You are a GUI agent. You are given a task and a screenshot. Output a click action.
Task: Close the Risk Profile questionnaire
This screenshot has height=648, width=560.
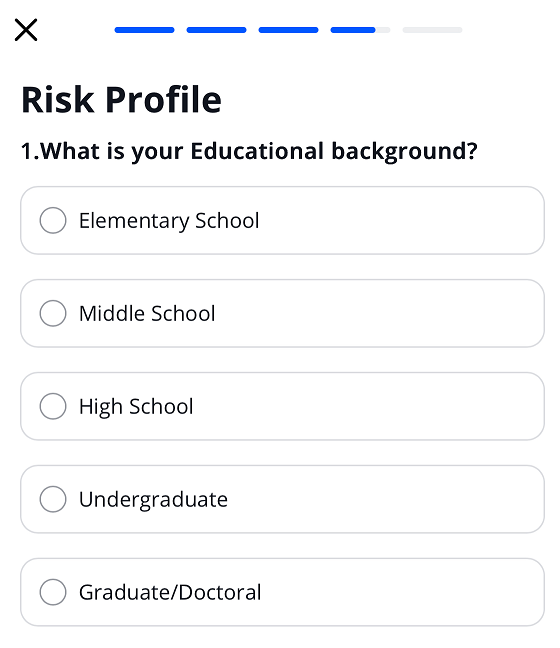click(x=26, y=30)
